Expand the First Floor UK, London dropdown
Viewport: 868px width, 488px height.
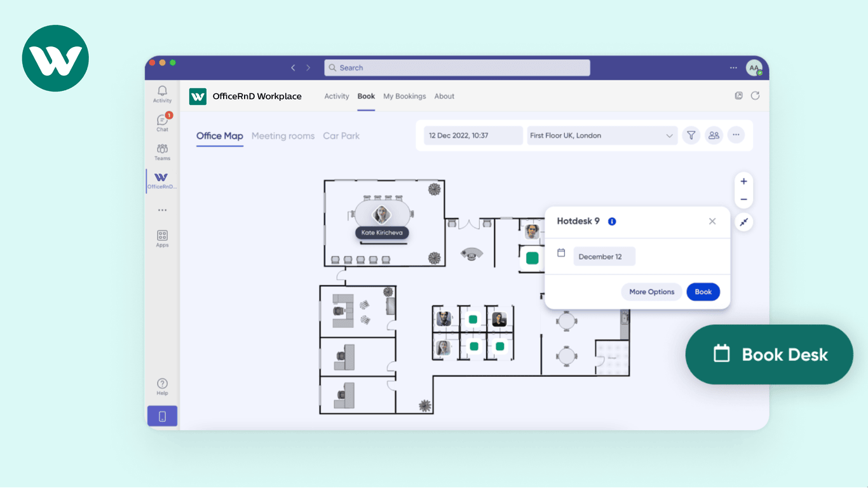[x=602, y=135]
